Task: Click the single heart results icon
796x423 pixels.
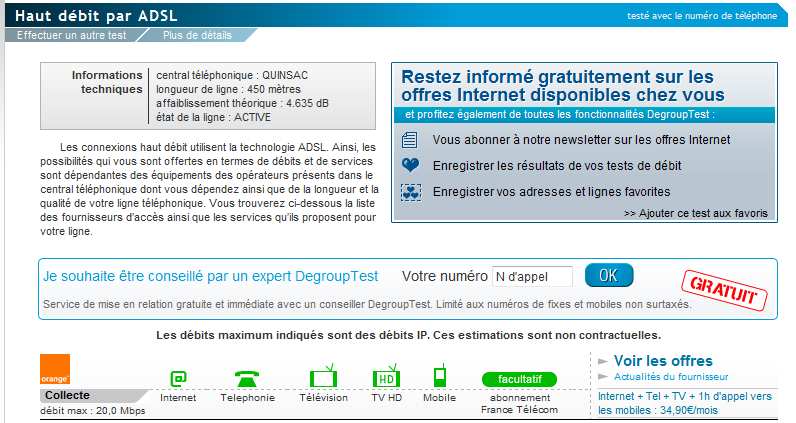Action: 410,165
